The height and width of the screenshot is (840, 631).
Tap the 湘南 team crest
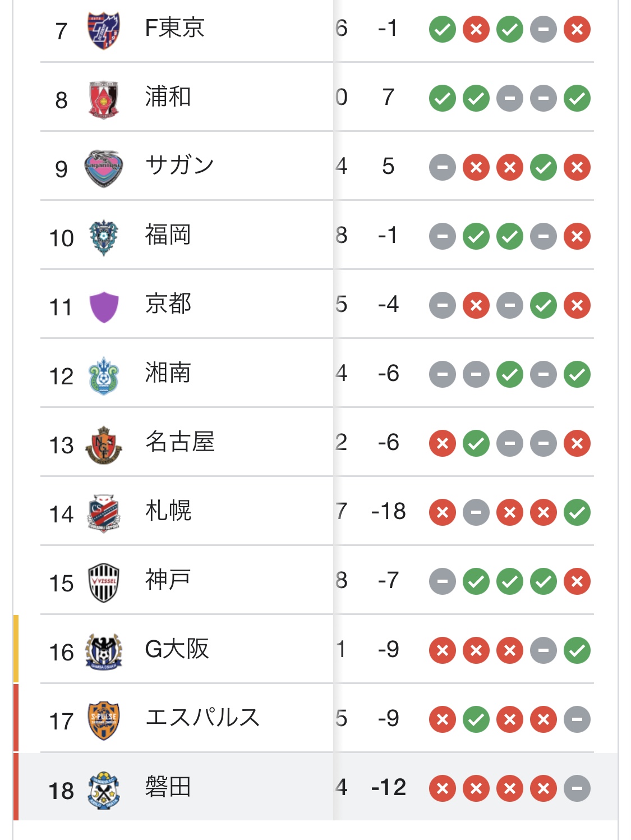coord(104,376)
